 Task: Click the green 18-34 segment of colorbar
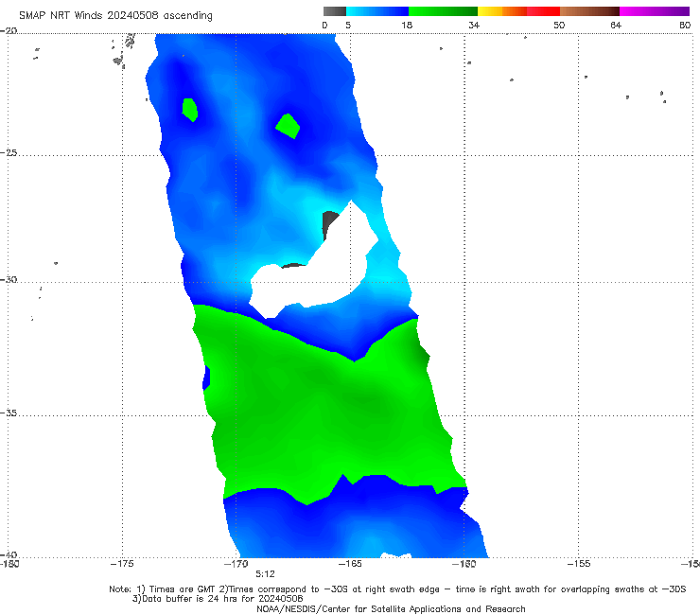point(443,11)
